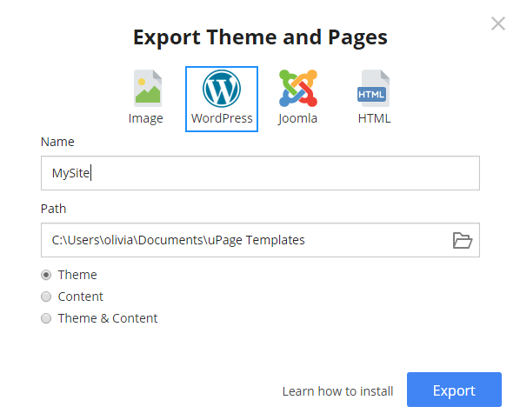Open the Learn how to install link

pos(337,391)
